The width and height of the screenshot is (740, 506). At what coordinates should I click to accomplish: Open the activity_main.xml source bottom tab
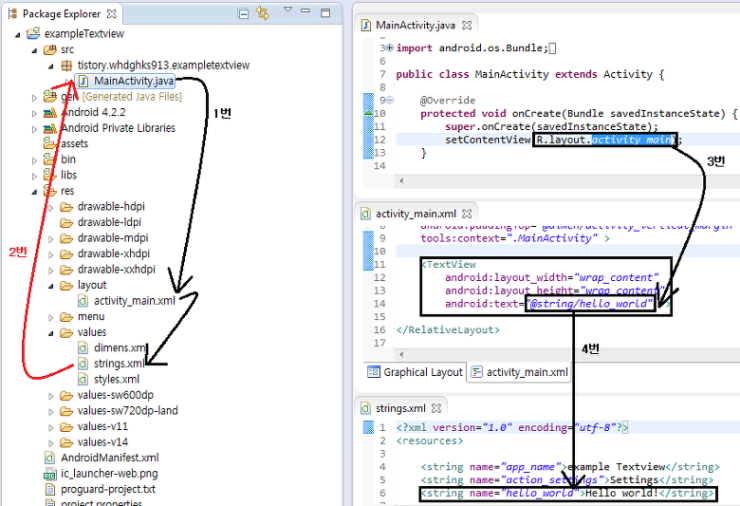pyautogui.click(x=520, y=372)
